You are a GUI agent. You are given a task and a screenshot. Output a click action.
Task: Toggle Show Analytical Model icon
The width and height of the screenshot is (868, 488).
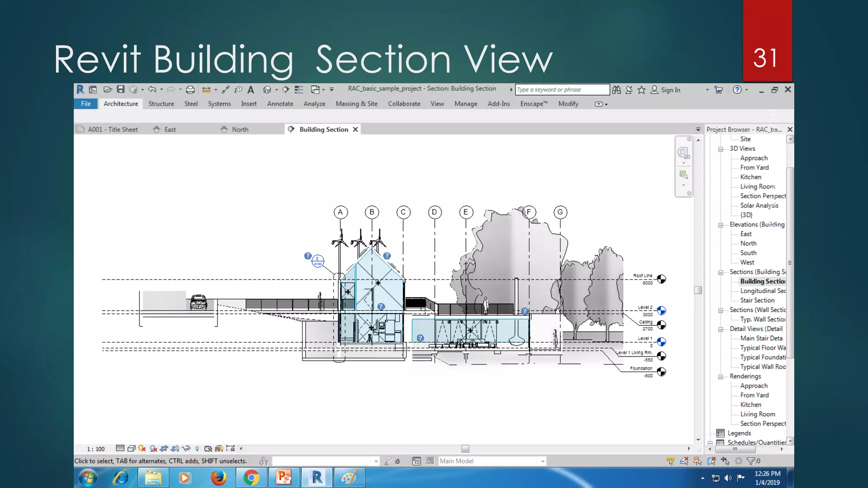click(219, 448)
